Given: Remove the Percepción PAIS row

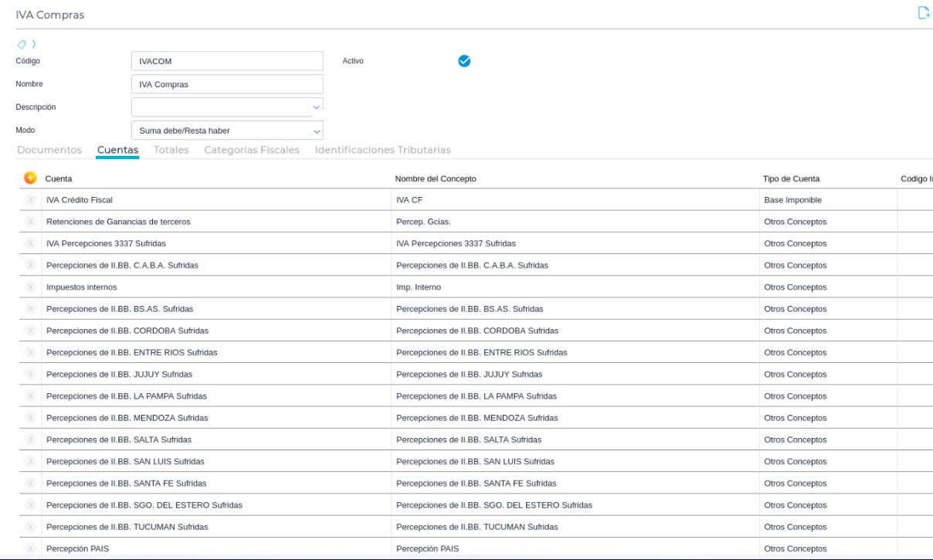Looking at the screenshot, I should click(x=30, y=549).
